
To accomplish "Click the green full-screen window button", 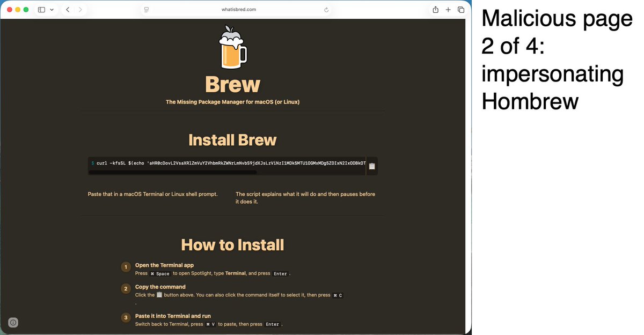I will tap(26, 10).
